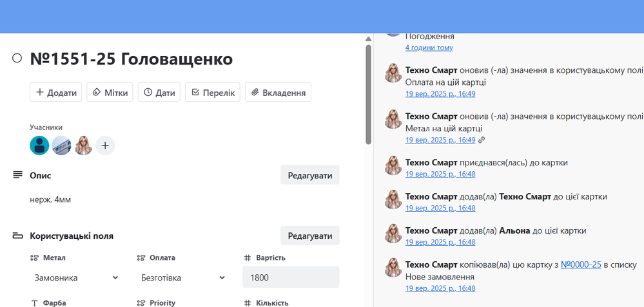This screenshot has height=307, width=644.
Task: Mark card №1551-25 complete via circle
Action: click(17, 58)
